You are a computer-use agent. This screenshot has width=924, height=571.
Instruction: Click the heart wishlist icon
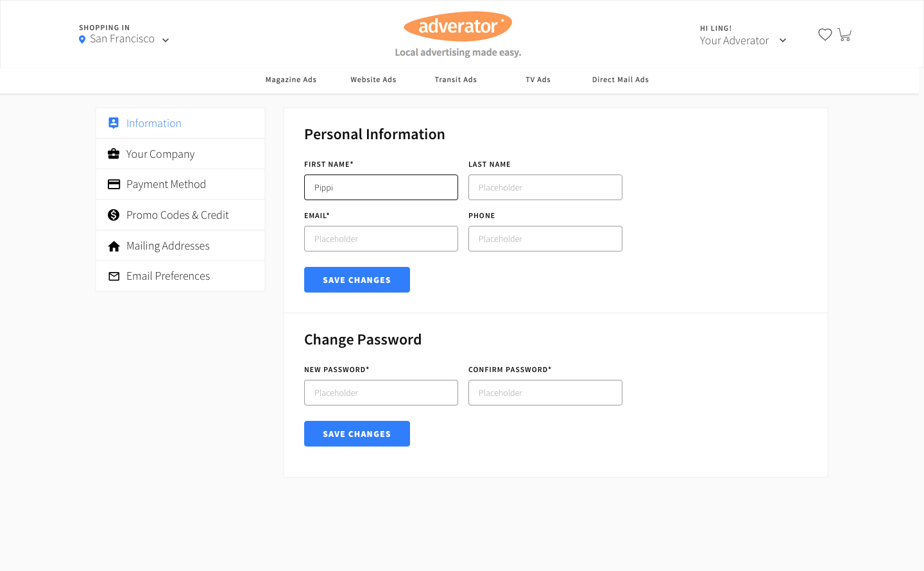(x=825, y=35)
